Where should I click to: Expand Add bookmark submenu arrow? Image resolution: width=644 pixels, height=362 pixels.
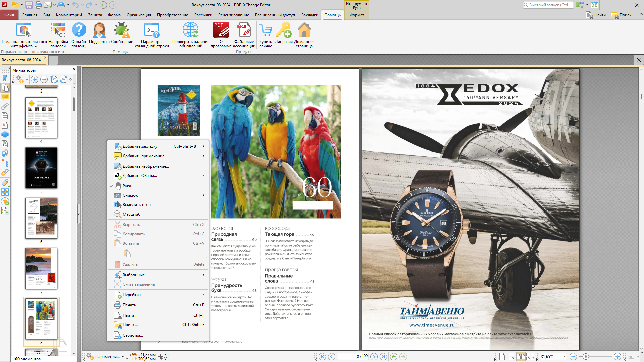click(x=203, y=146)
